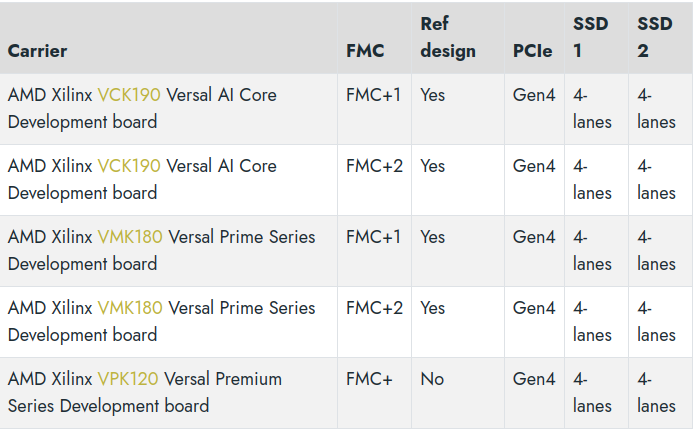The image size is (696, 432).
Task: Click the SSD 1 column header
Action: click(x=592, y=36)
